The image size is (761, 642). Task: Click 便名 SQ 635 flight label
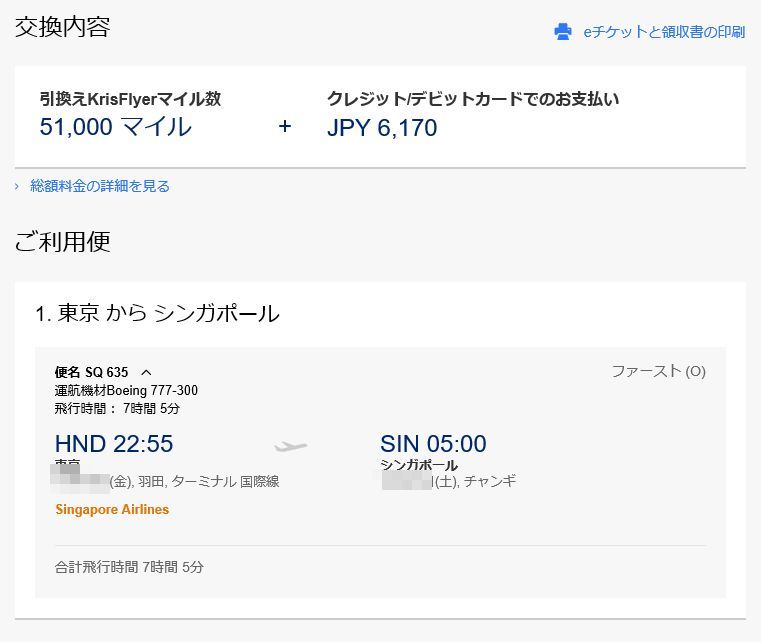pos(91,372)
